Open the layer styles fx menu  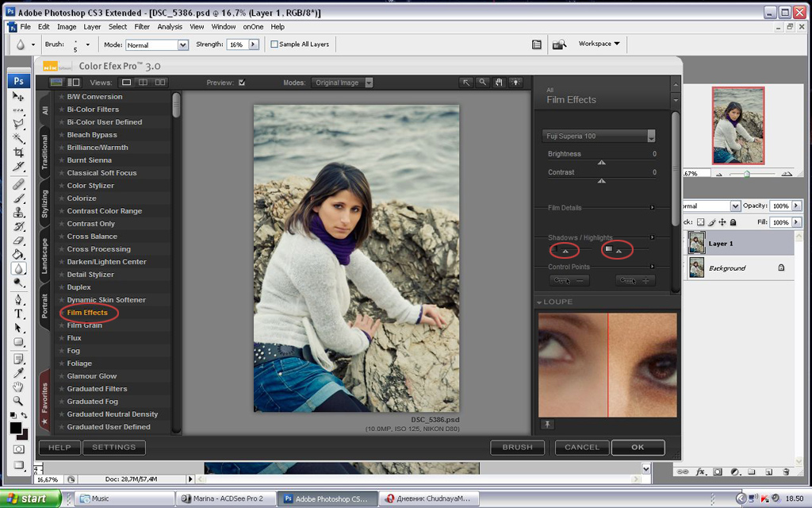[x=700, y=472]
